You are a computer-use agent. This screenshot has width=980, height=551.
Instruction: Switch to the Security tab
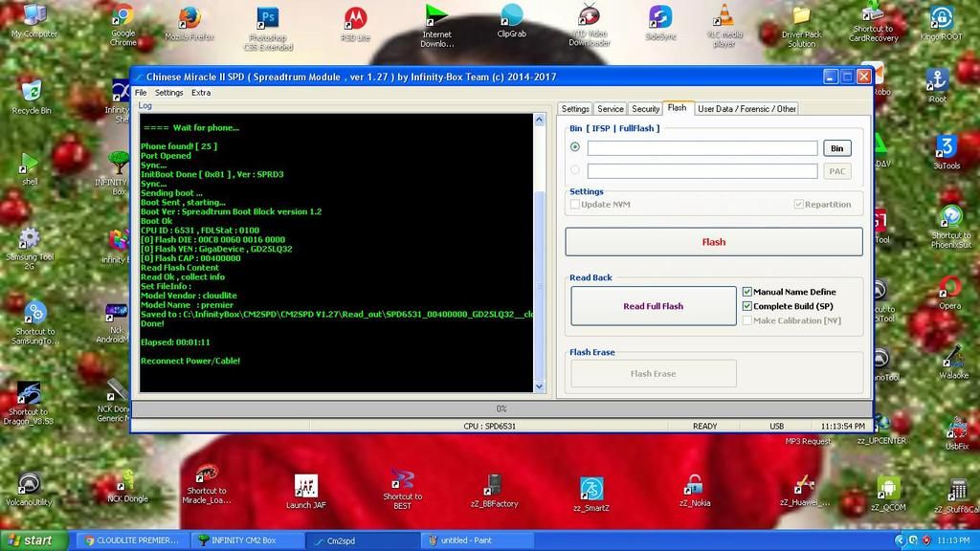click(x=646, y=109)
